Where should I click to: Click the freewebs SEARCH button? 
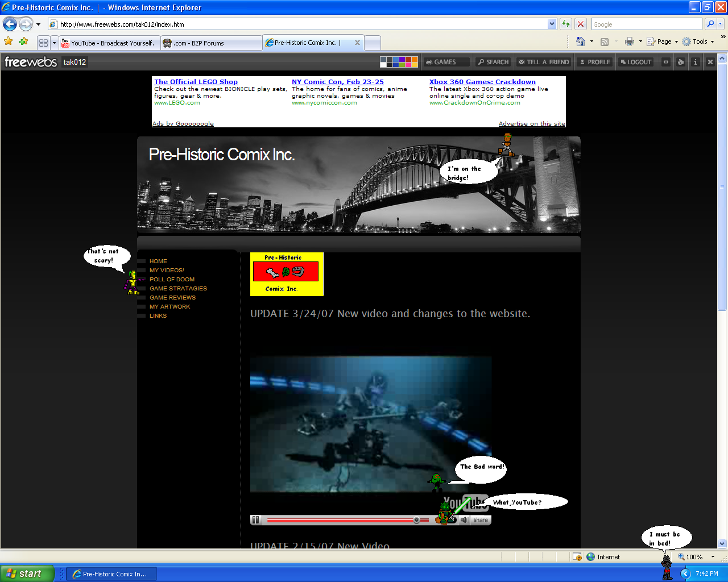click(x=493, y=62)
